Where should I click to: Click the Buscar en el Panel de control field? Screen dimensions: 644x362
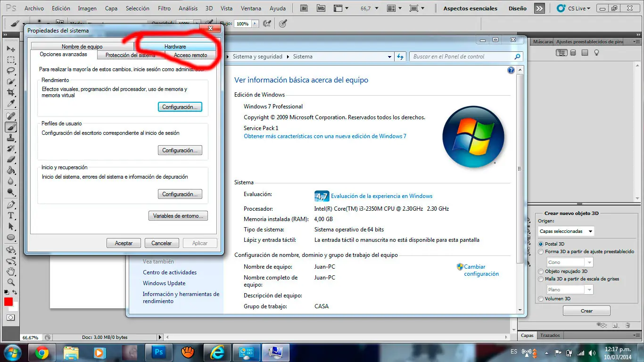pos(466,57)
